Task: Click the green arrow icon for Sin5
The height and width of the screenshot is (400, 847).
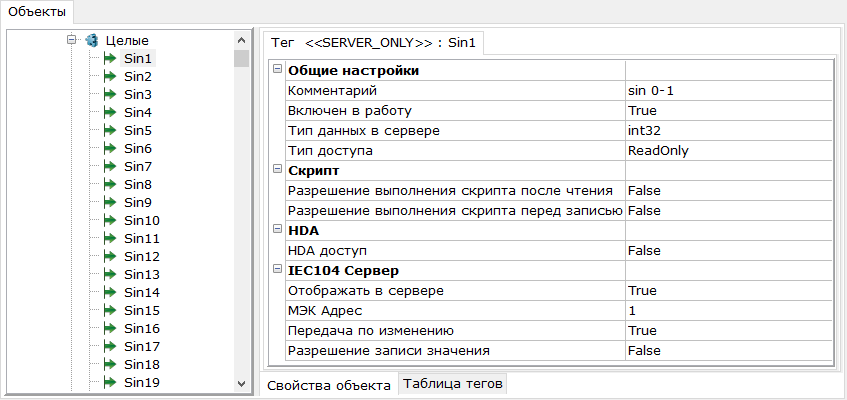Action: point(110,130)
